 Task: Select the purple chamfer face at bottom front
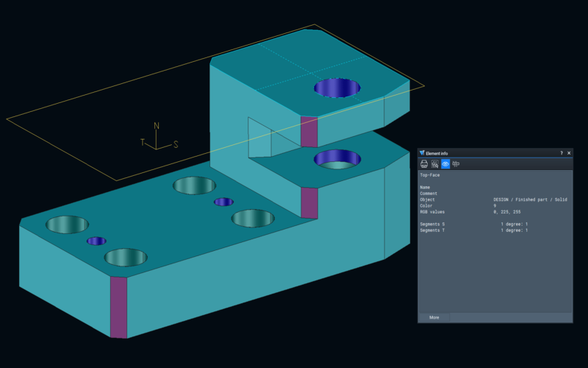pyautogui.click(x=118, y=307)
